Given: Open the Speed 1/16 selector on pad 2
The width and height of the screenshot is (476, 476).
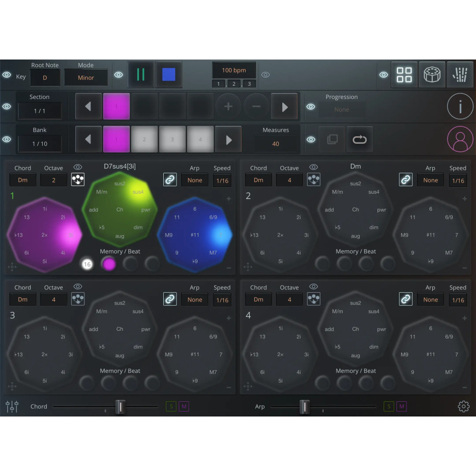Looking at the screenshot, I should point(457,180).
